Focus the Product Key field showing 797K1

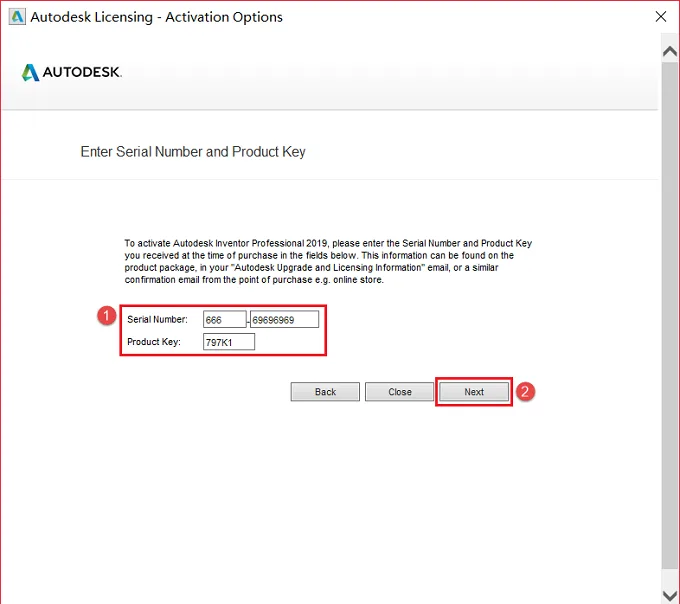click(229, 342)
